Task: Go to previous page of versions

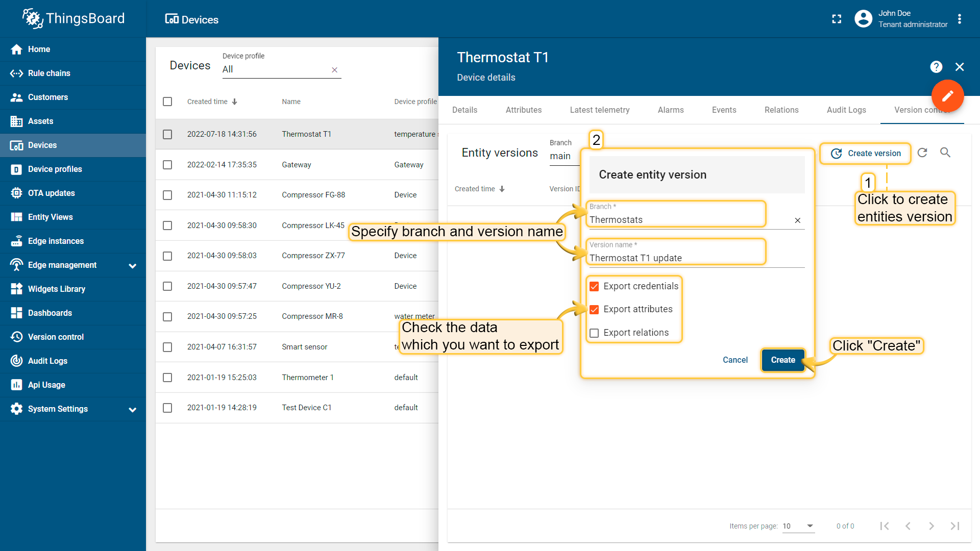Action: coord(908,526)
